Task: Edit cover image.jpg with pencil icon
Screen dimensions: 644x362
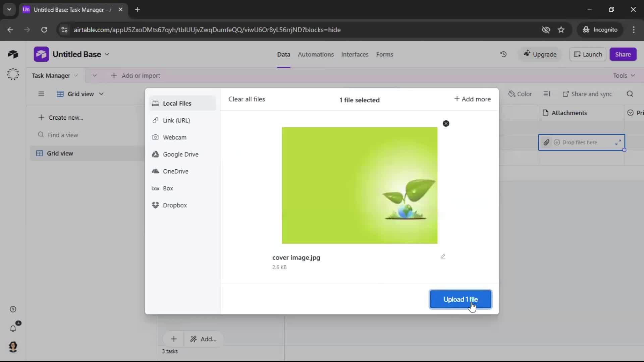Action: [443, 256]
